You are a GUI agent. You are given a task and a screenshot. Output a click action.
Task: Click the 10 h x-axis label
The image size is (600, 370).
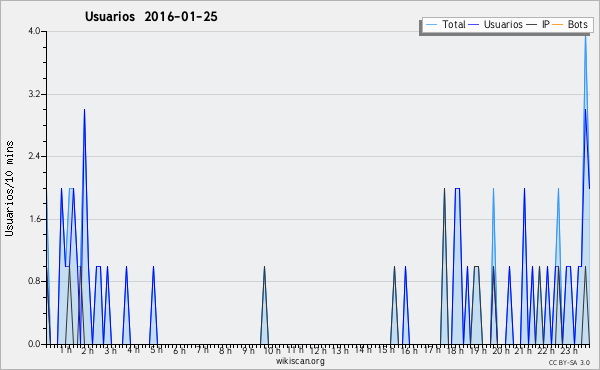click(x=272, y=350)
